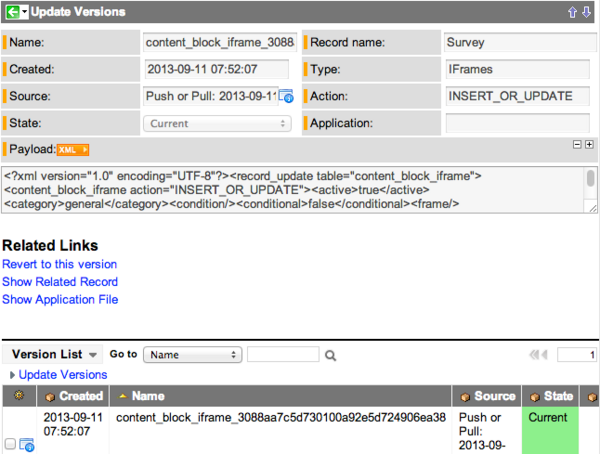This screenshot has height=454, width=600.
Task: Open the Version List menu dropdown
Action: pos(54,354)
